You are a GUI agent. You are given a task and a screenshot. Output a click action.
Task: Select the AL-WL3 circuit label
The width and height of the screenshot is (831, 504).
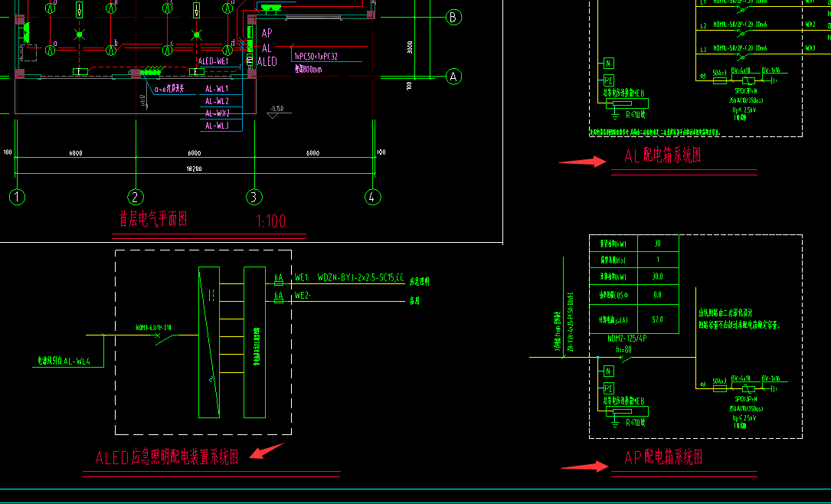(217, 126)
